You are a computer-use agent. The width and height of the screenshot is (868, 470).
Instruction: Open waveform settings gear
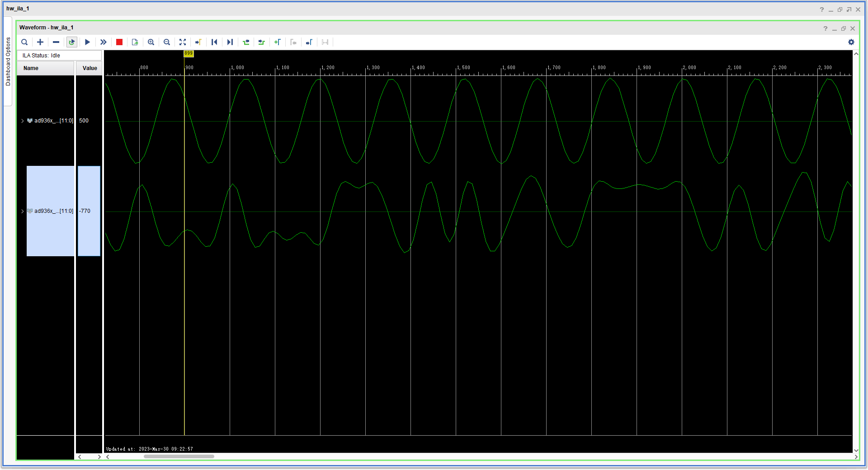point(851,42)
